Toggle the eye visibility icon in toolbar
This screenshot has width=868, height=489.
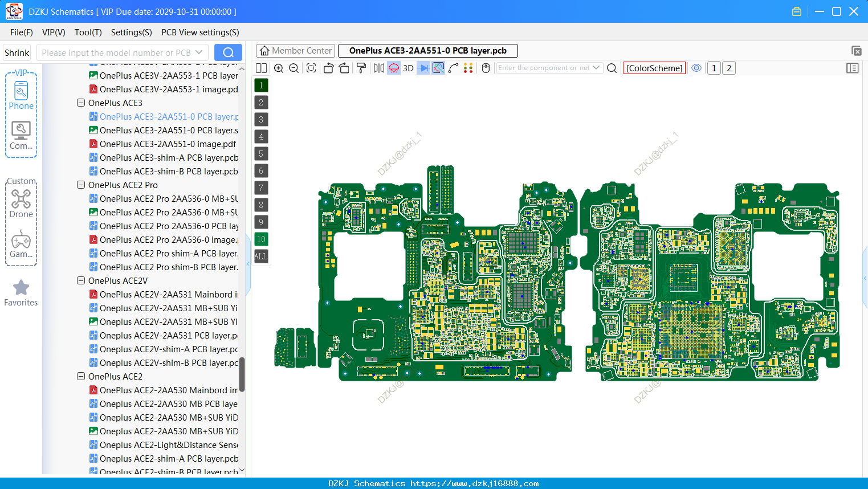696,68
